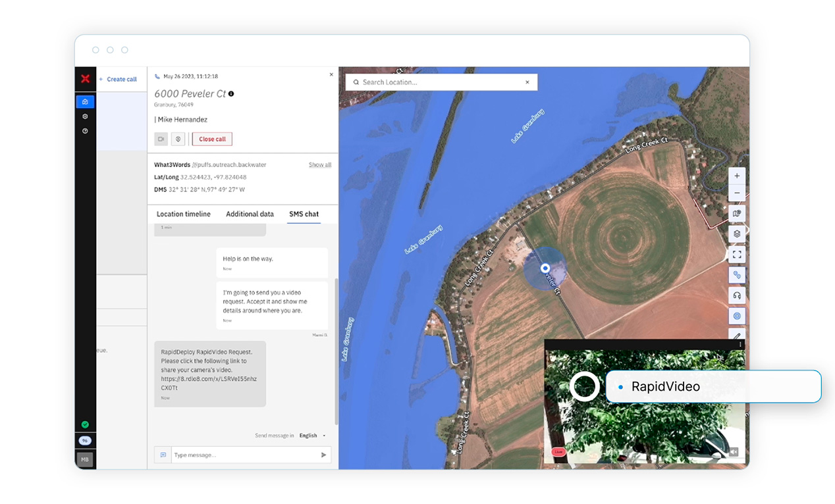This screenshot has width=835, height=504.
Task: Toggle fullscreen map with the brackets icon
Action: click(737, 254)
